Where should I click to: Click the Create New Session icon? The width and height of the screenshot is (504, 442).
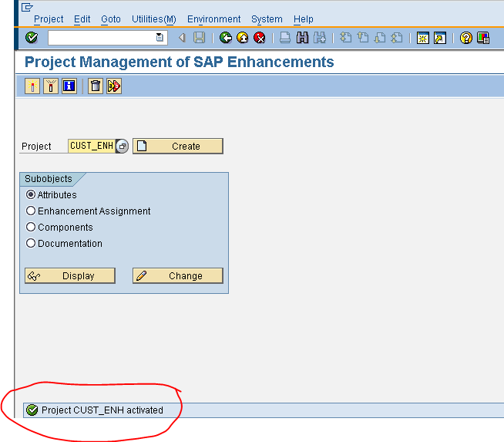pos(422,38)
